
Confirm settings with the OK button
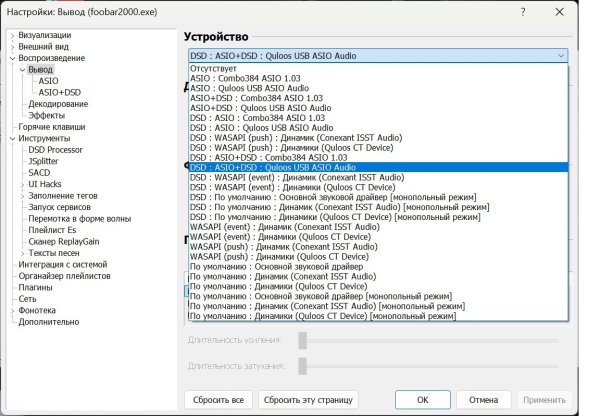click(x=422, y=400)
